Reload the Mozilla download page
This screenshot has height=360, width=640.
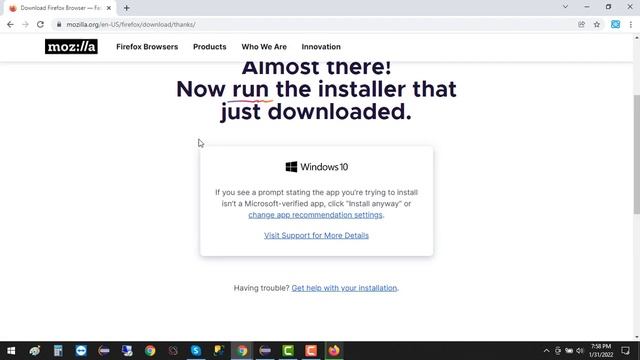[40, 24]
